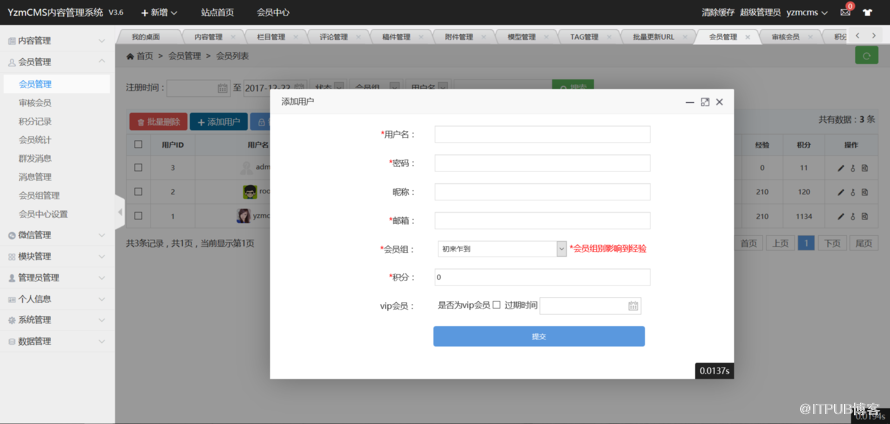Open calendar icon in 过期时间 field
The image size is (890, 424).
point(633,306)
